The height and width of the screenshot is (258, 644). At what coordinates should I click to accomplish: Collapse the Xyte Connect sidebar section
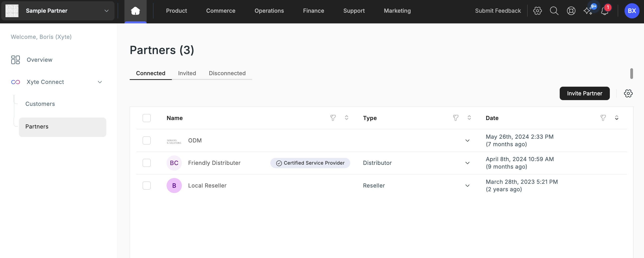[100, 82]
